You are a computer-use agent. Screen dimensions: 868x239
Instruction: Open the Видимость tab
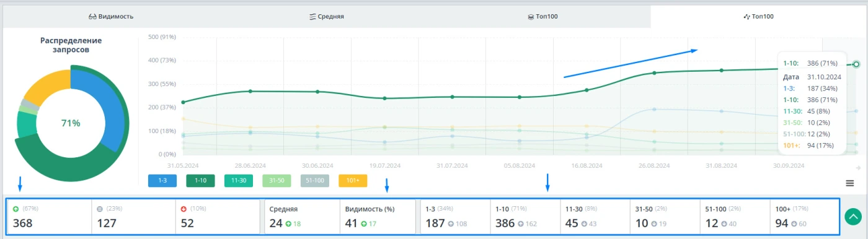[110, 17]
